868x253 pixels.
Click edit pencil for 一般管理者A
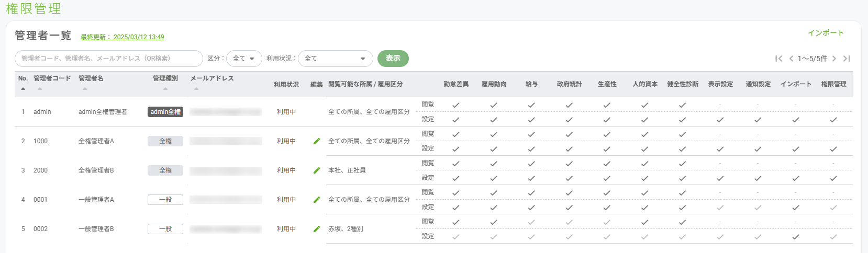(x=317, y=200)
